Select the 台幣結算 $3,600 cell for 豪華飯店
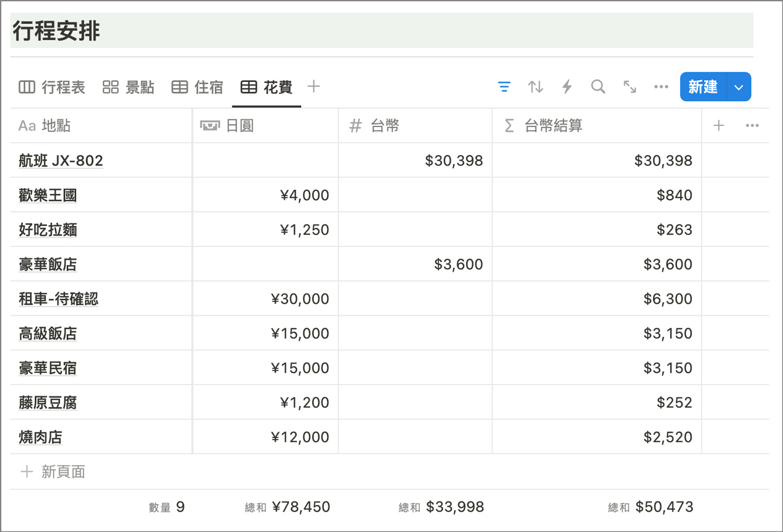783x532 pixels. pyautogui.click(x=597, y=264)
